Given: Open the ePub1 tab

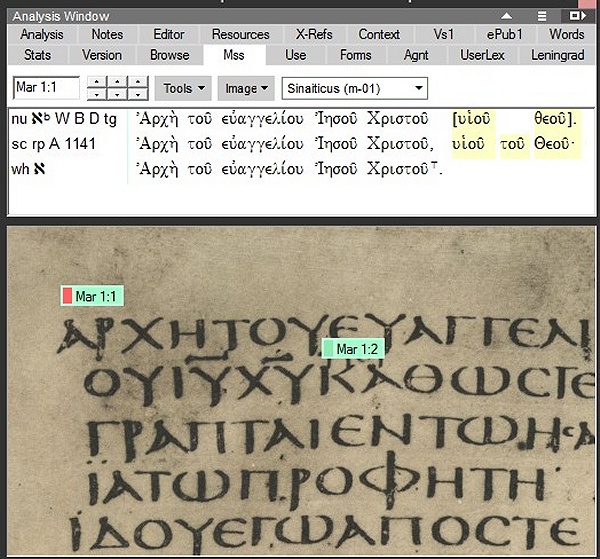Looking at the screenshot, I should (x=504, y=34).
